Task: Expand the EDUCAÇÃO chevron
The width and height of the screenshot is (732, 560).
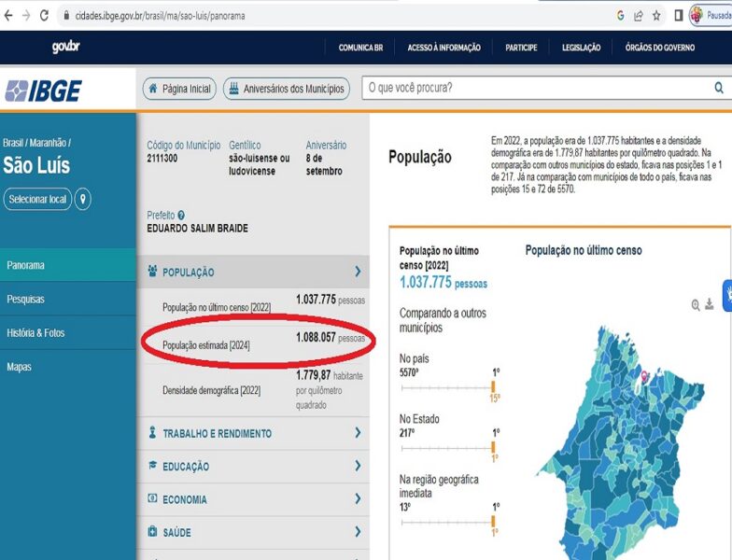Action: click(358, 466)
